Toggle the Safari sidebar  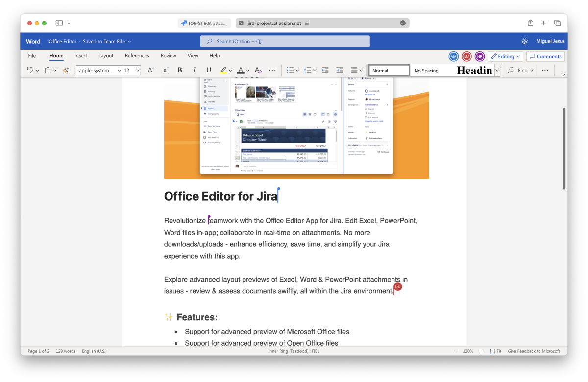(x=59, y=23)
